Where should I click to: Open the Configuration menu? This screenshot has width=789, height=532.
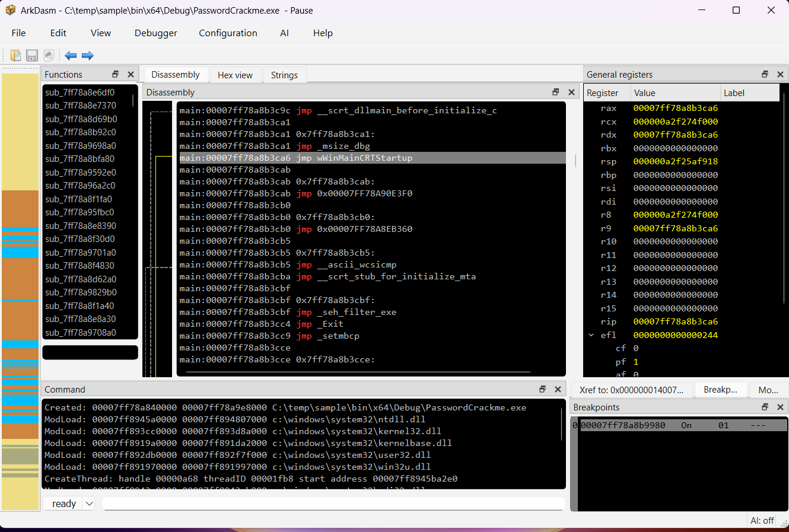tap(228, 33)
